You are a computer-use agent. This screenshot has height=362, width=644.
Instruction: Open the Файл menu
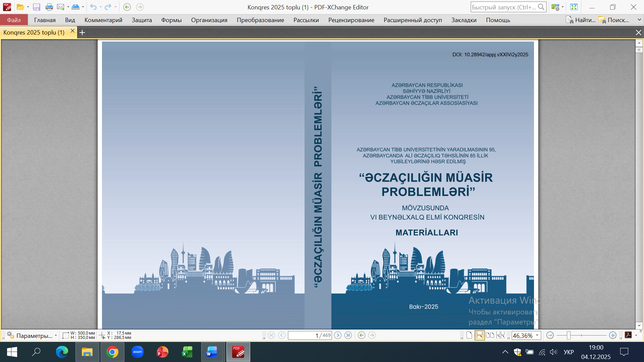click(14, 20)
